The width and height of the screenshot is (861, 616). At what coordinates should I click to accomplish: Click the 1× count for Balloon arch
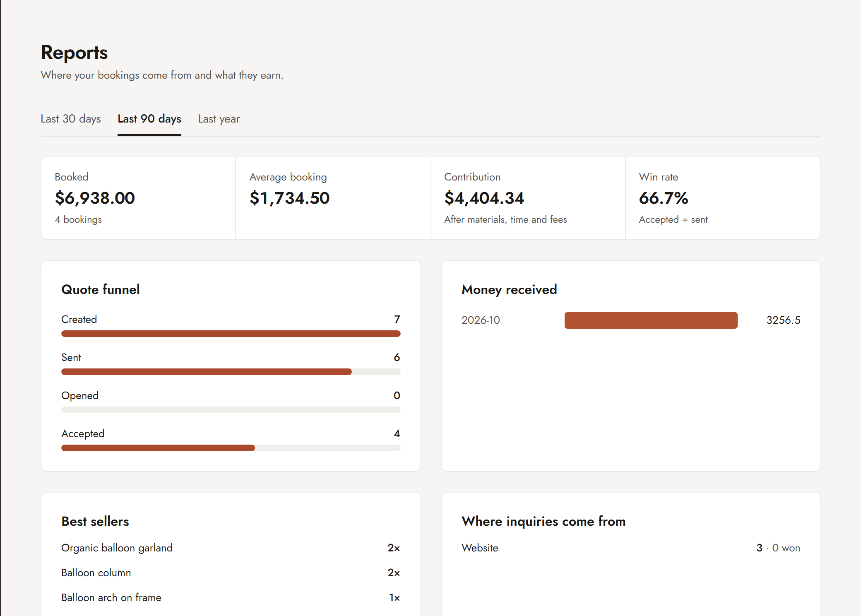point(394,597)
